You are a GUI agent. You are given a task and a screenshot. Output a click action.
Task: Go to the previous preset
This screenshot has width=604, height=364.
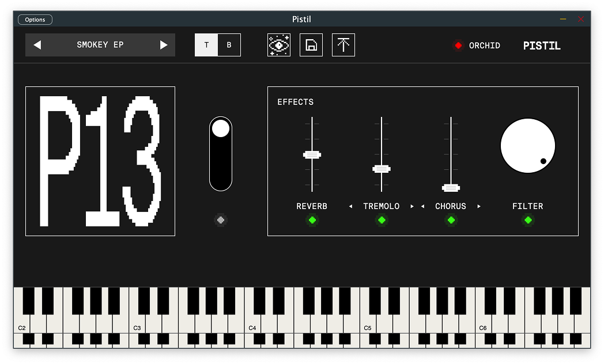coord(37,45)
